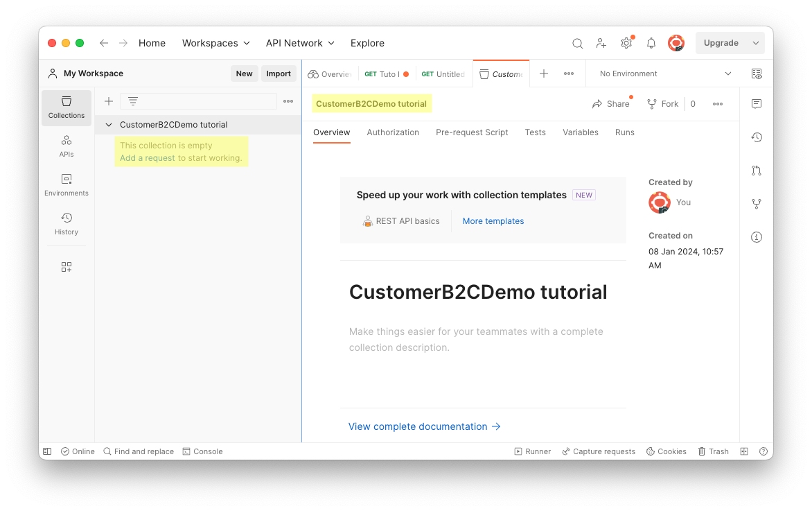Open the settings gear icon
The height and width of the screenshot is (511, 812).
click(x=626, y=43)
